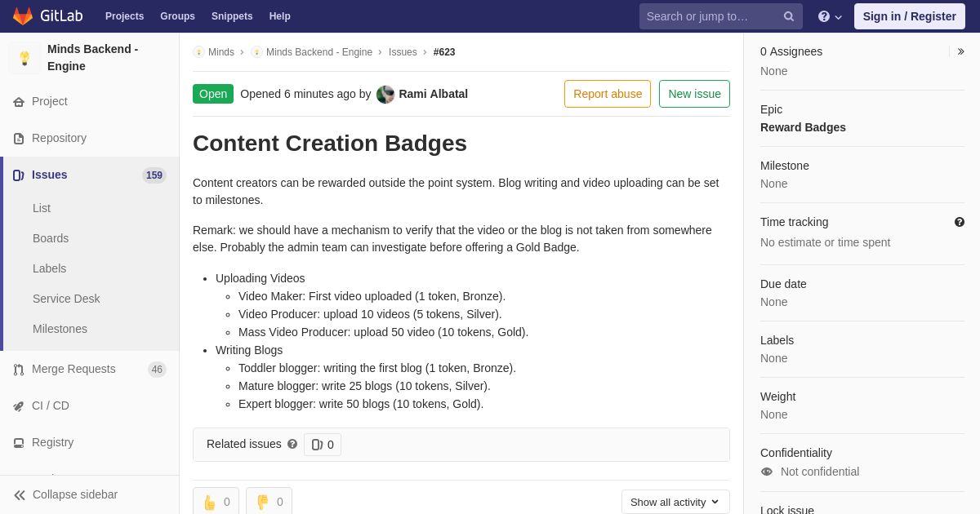Open the Show all activity dropdown
Image resolution: width=980 pixels, height=514 pixels.
coord(675,502)
